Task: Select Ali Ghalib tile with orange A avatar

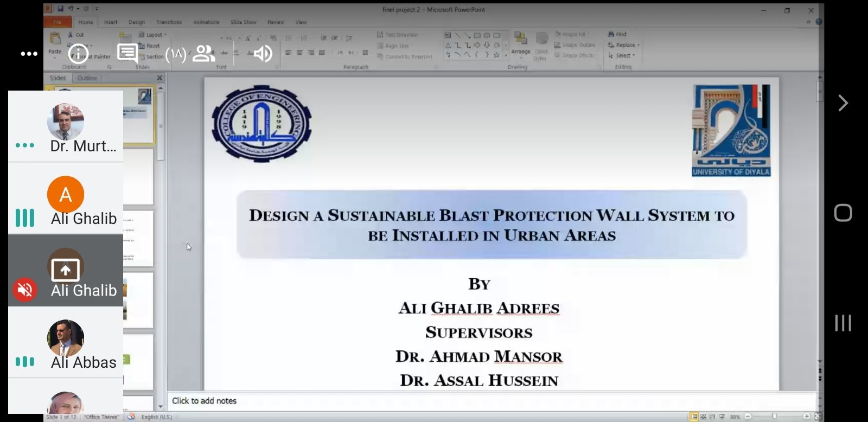Action: [x=66, y=199]
